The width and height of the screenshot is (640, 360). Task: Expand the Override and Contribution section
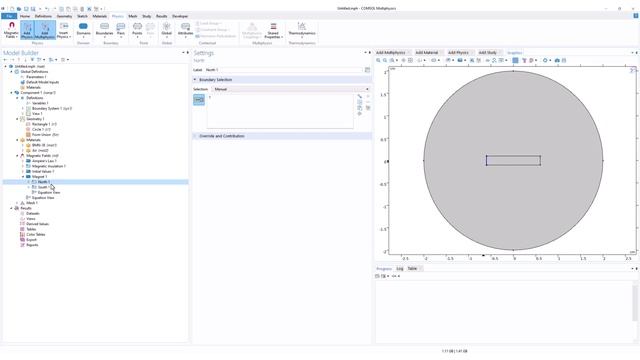coord(195,136)
